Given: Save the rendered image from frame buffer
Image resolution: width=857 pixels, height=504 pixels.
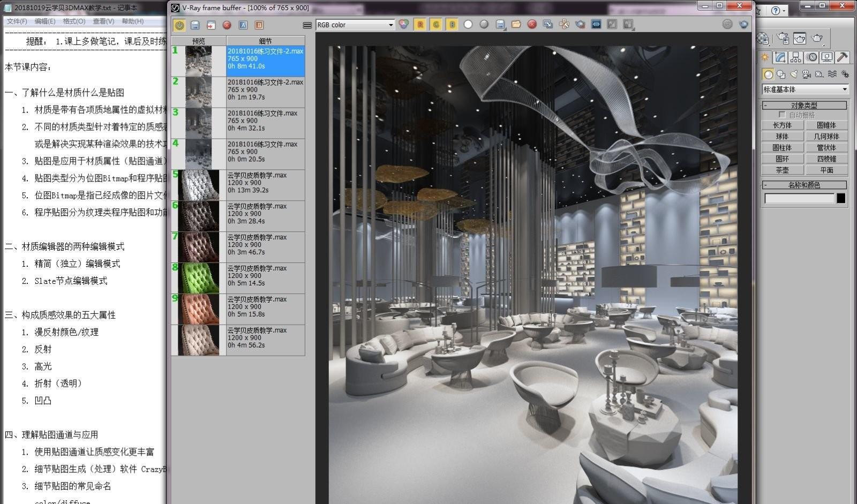Looking at the screenshot, I should [x=500, y=24].
